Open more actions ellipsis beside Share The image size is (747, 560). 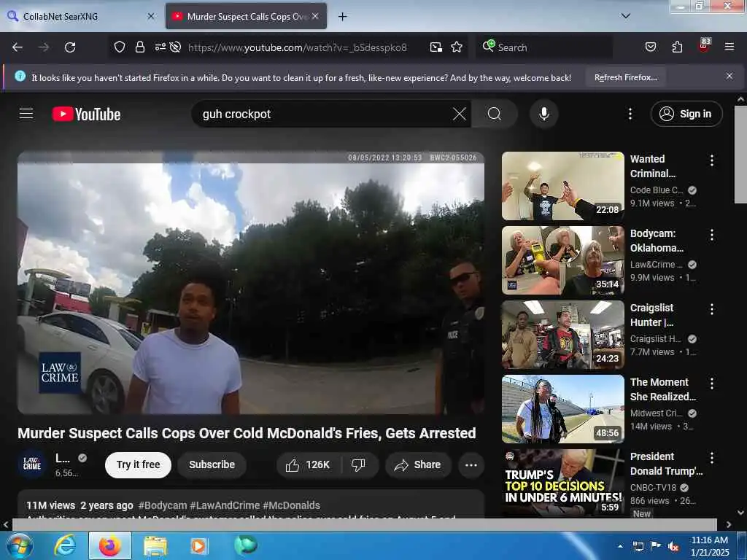471,464
